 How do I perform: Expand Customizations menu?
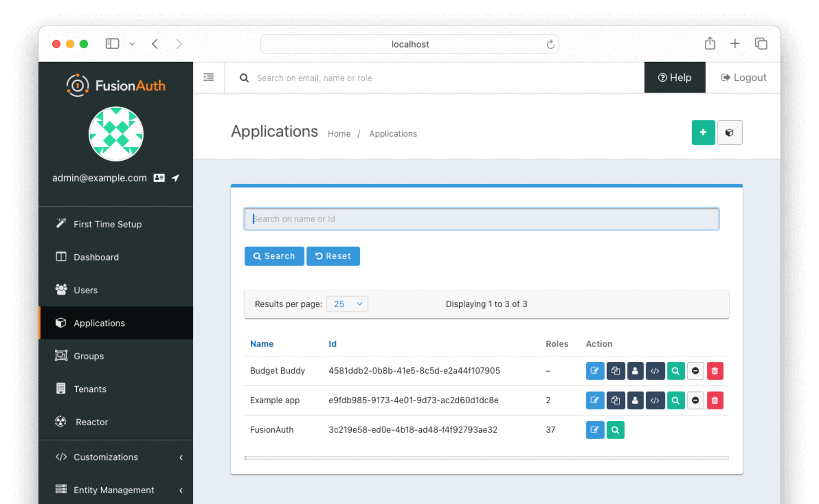(116, 457)
